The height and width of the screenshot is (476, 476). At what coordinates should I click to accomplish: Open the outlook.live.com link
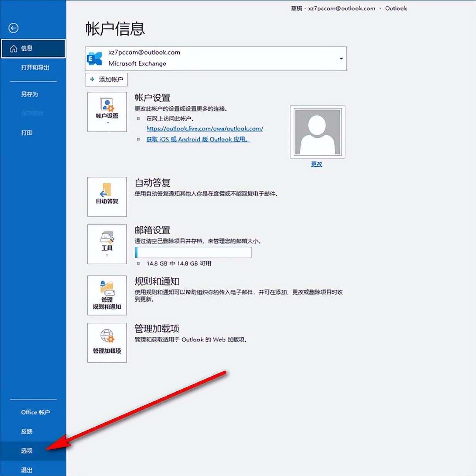tap(205, 128)
